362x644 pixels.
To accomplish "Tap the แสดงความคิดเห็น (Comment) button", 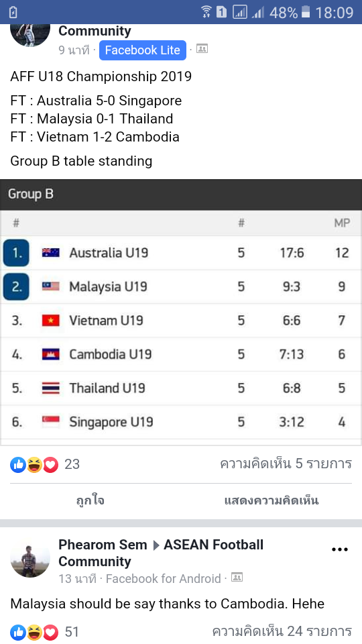I will (x=271, y=500).
